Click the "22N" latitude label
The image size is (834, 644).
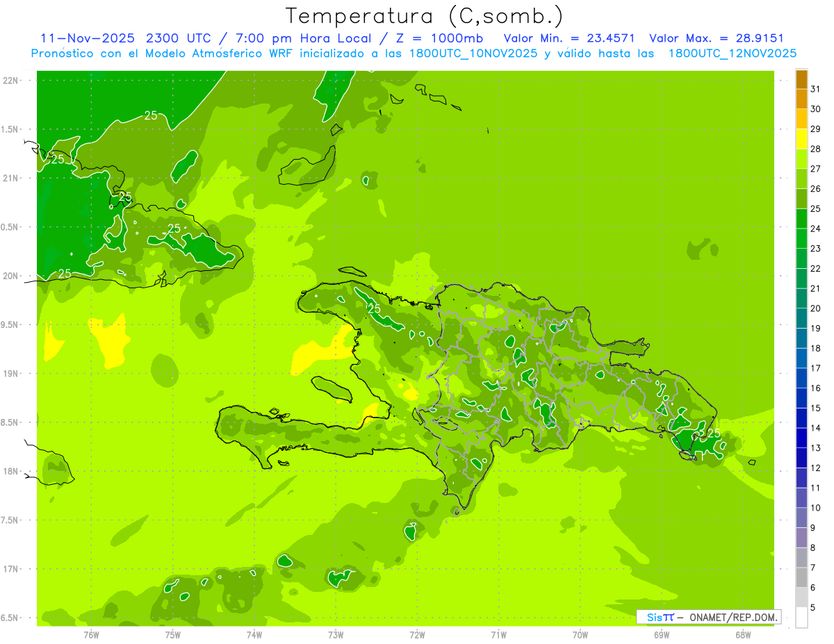click(x=11, y=80)
